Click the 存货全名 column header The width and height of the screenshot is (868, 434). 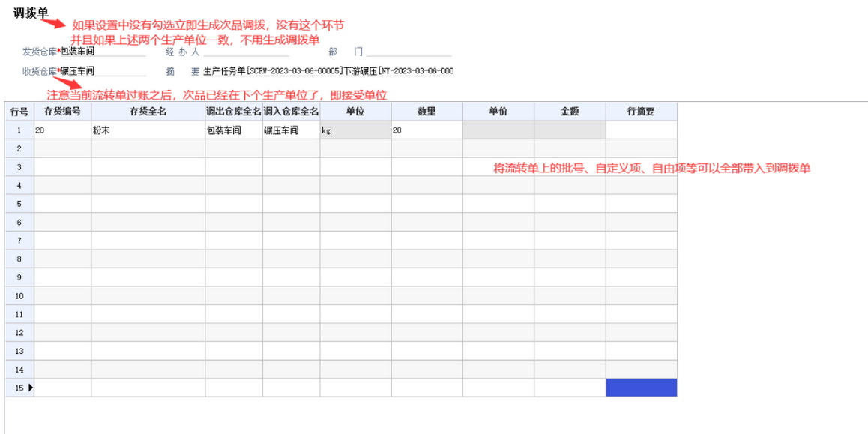[x=148, y=112]
